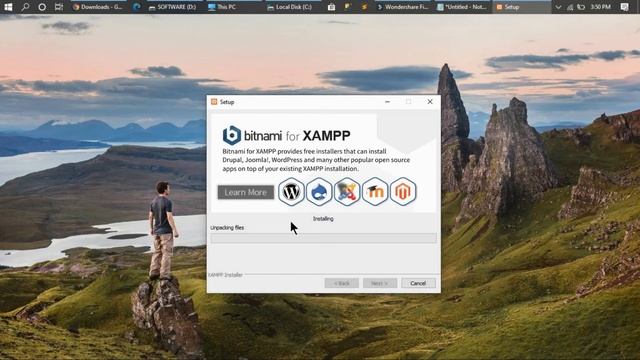Open Microsoft Store from the taskbar
Screen dimensions: 640x360
[x=331, y=7]
